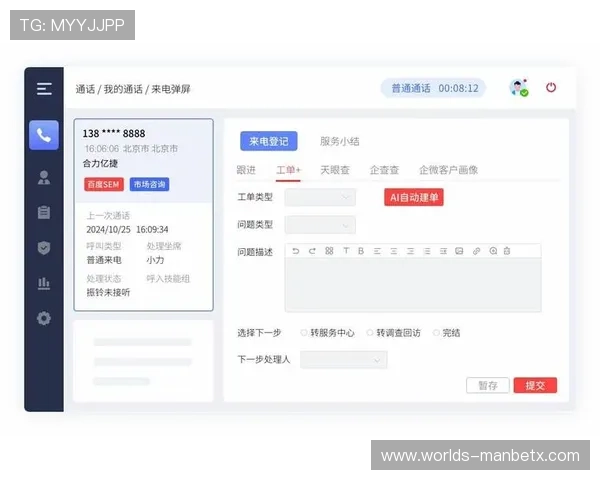Click the fourth list-style icon after B
The width and height of the screenshot is (600, 480).
click(x=427, y=251)
